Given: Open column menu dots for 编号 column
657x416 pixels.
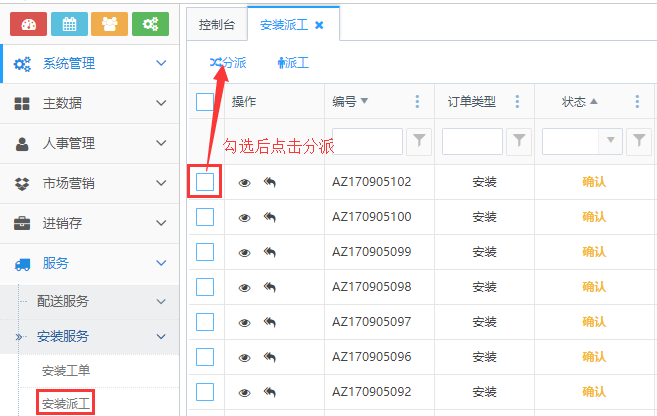Looking at the screenshot, I should [x=417, y=101].
